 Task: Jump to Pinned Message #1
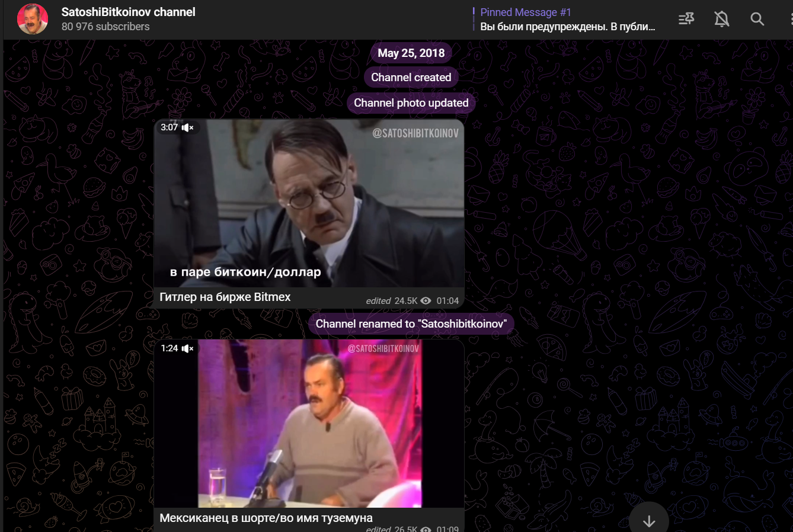[568, 20]
